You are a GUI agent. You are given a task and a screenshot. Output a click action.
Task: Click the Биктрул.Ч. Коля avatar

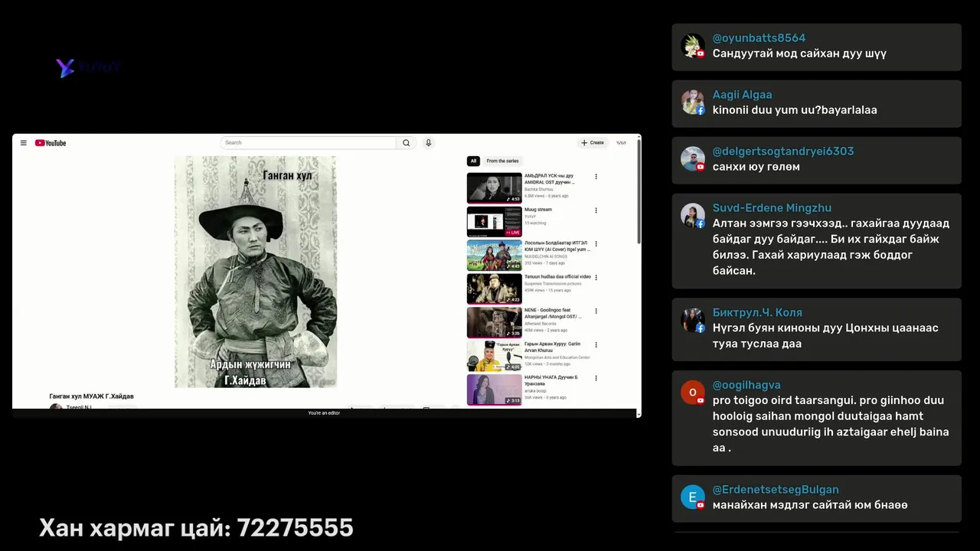693,320
